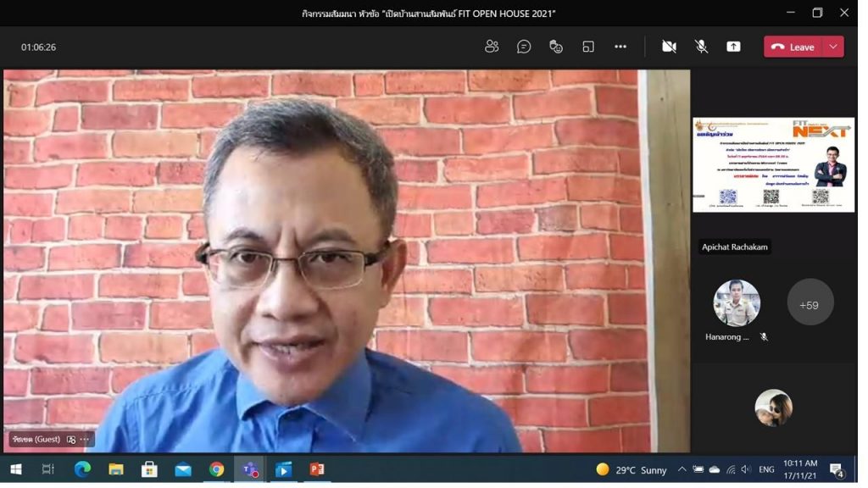This screenshot has height=488, width=868.
Task: Unmute the microphone
Action: click(701, 47)
